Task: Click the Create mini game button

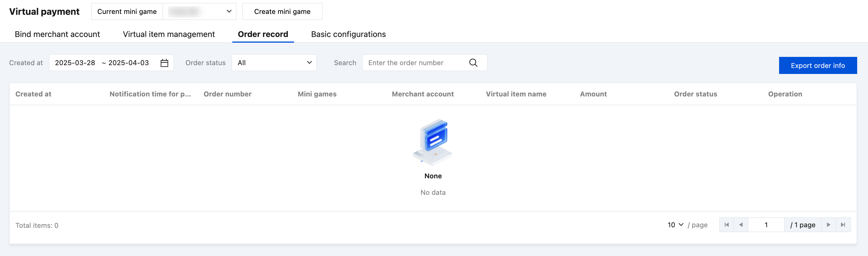Action: tap(282, 11)
